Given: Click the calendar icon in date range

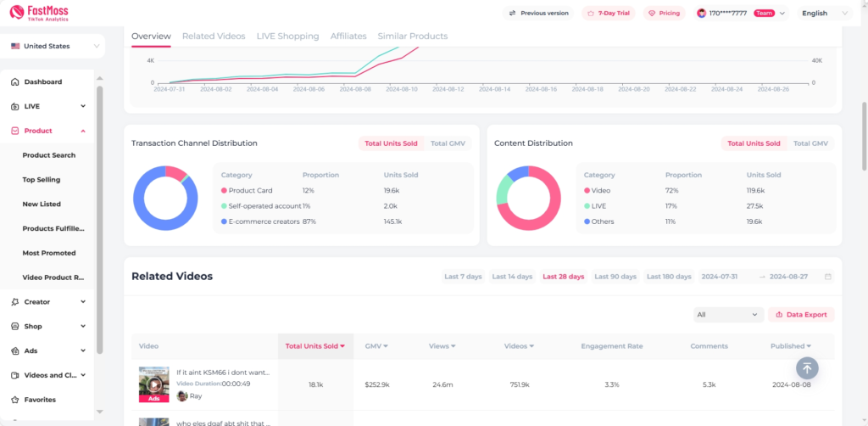Looking at the screenshot, I should [x=828, y=277].
